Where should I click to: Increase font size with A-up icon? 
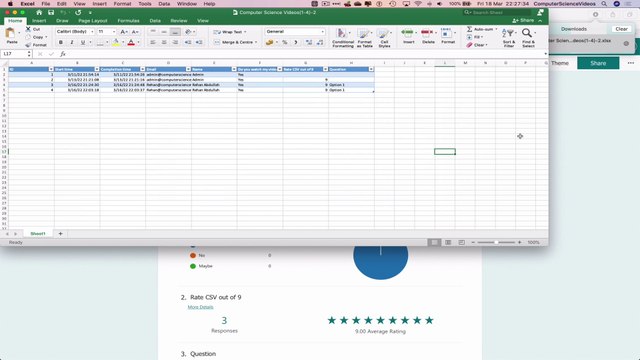[x=124, y=32]
